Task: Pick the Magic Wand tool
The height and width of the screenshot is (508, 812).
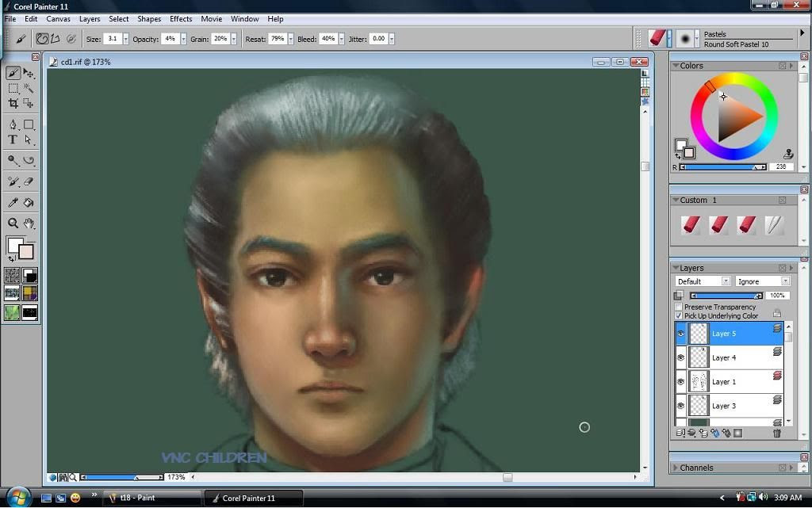Action: 29,89
